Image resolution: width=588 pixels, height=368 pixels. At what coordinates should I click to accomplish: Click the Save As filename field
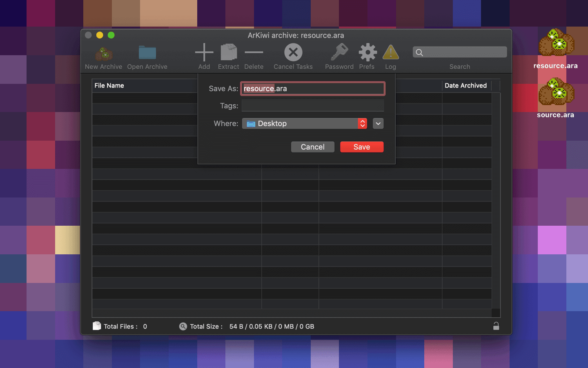coord(312,89)
